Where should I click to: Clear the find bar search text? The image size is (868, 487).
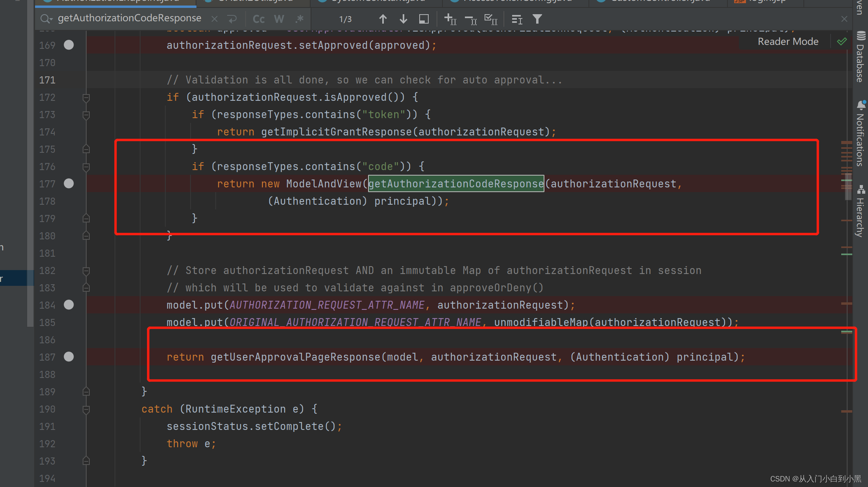coord(215,19)
